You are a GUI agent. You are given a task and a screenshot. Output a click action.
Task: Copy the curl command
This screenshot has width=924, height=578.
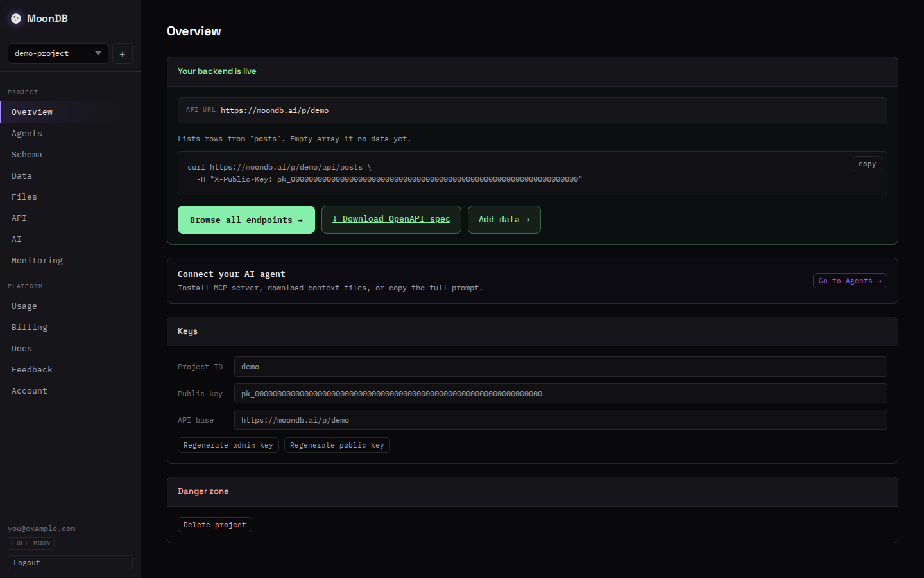(867, 164)
